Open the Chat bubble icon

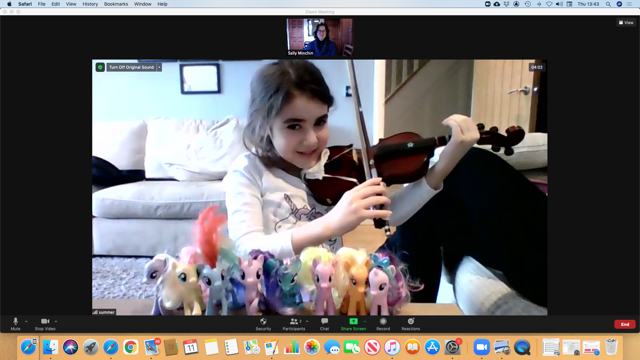(x=324, y=322)
